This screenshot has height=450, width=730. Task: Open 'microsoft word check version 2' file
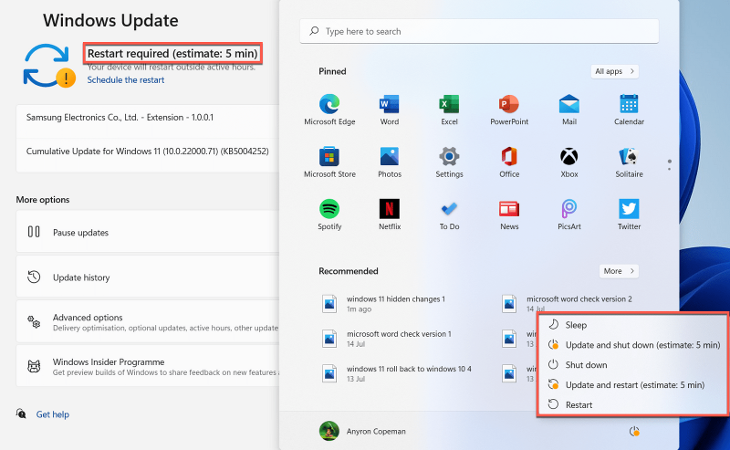tap(567, 303)
